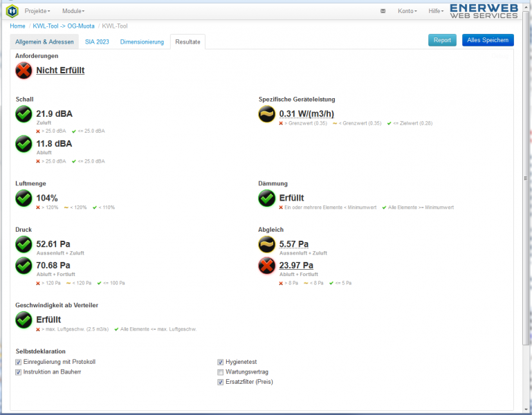This screenshot has height=415, width=532.
Task: Select the SIA 2023 tab
Action: click(x=97, y=42)
